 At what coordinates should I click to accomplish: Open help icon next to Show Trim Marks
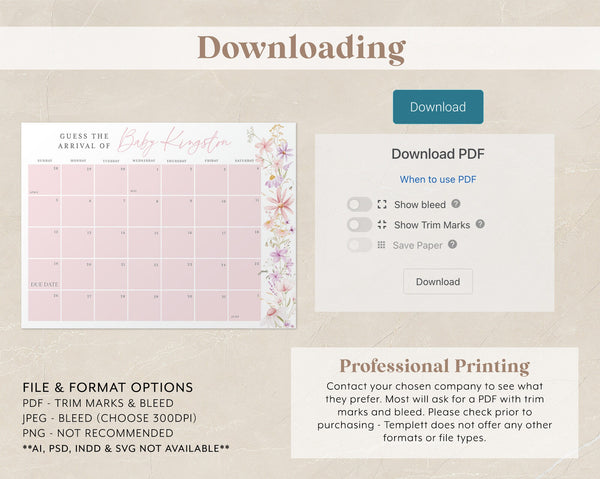(480, 224)
